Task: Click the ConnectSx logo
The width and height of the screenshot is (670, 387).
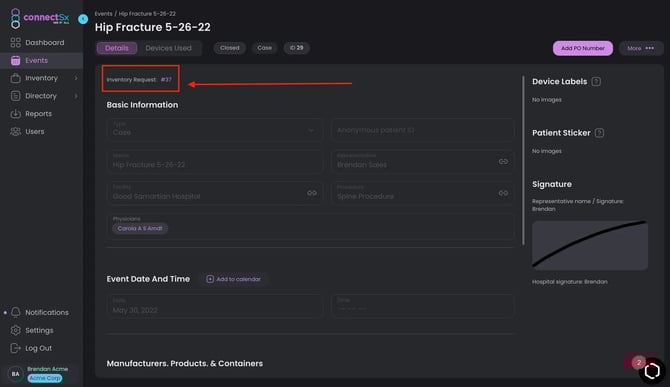Action: (39, 18)
